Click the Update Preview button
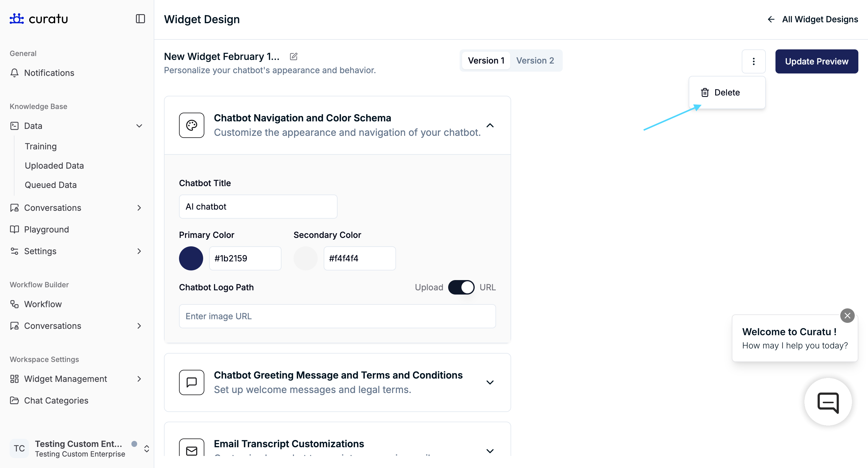868x468 pixels. click(816, 61)
